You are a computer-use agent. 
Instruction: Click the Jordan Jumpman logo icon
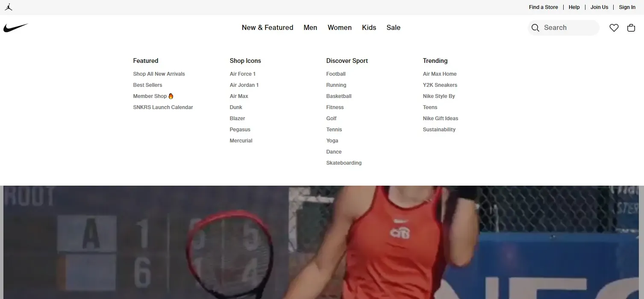tap(9, 7)
